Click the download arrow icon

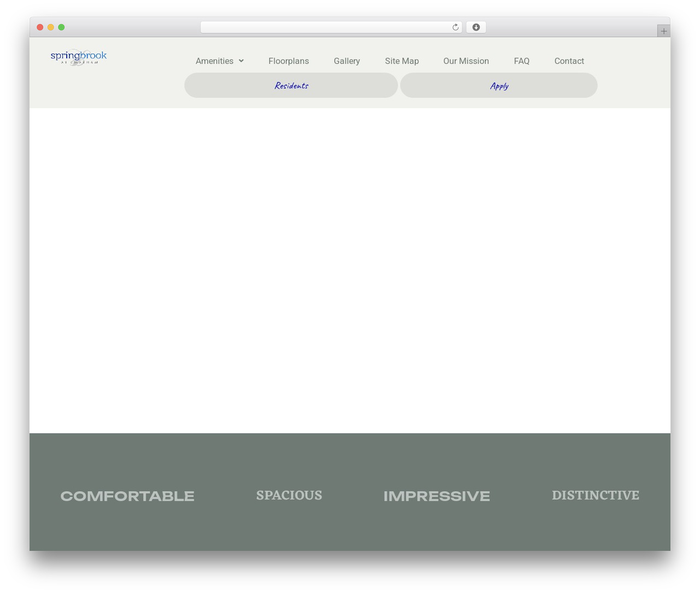476,27
